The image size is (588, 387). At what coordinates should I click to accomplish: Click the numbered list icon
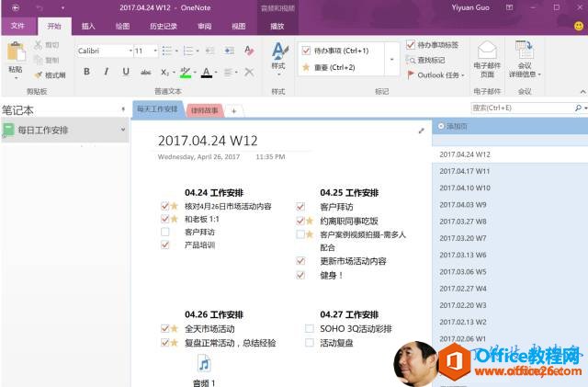188,51
